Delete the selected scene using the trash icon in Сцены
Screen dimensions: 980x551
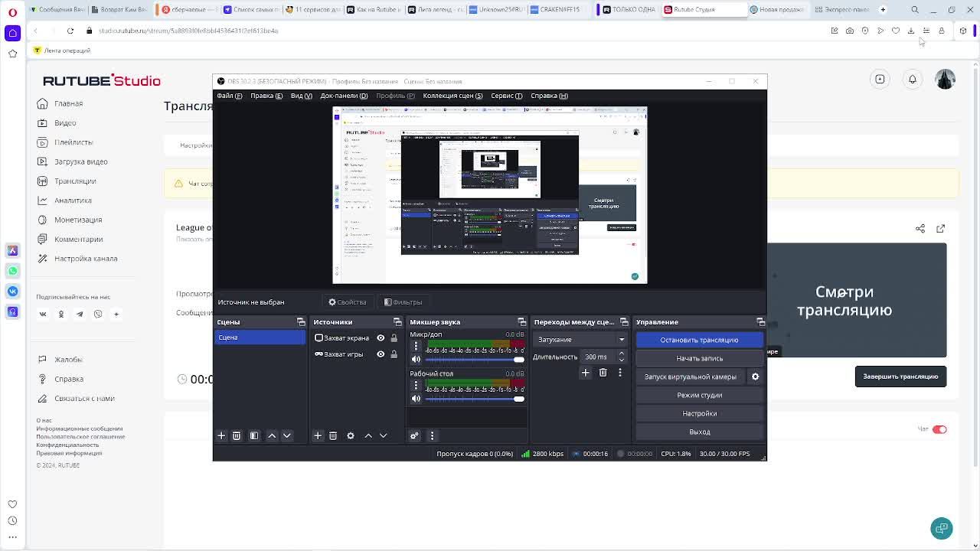tap(237, 435)
